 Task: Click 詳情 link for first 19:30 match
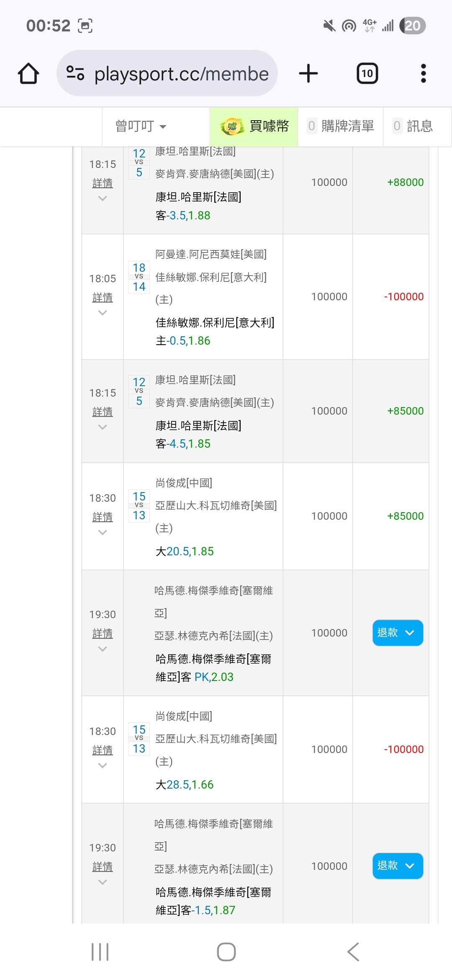103,634
